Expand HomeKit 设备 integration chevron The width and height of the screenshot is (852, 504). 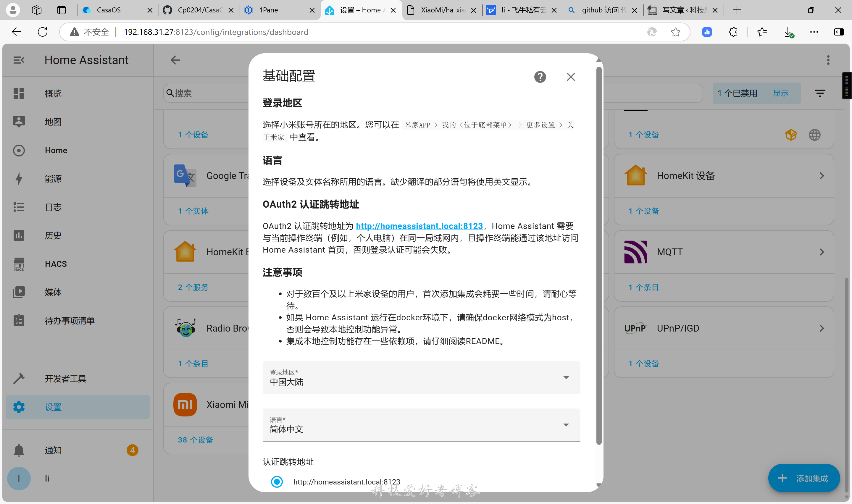coord(822,176)
